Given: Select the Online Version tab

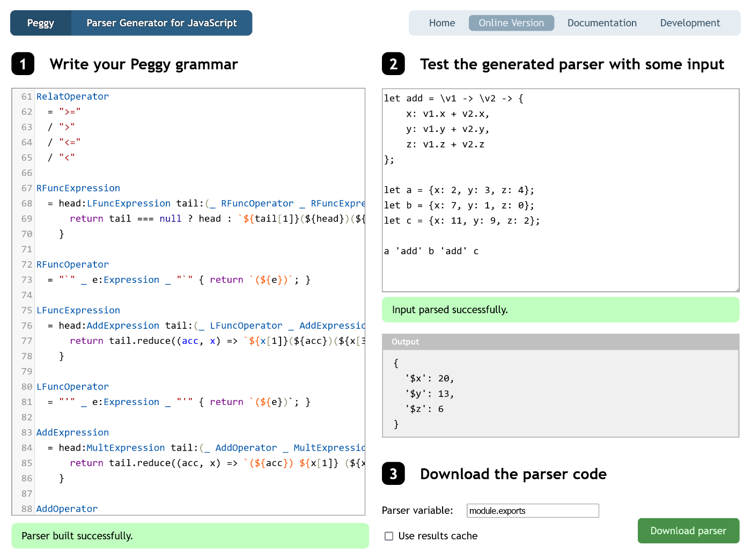Looking at the screenshot, I should pyautogui.click(x=511, y=23).
